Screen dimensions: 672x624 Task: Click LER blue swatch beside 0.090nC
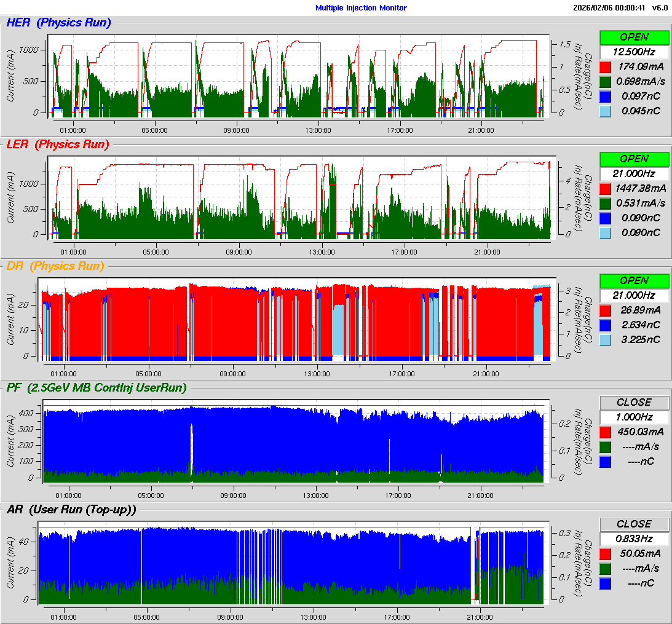tap(605, 218)
